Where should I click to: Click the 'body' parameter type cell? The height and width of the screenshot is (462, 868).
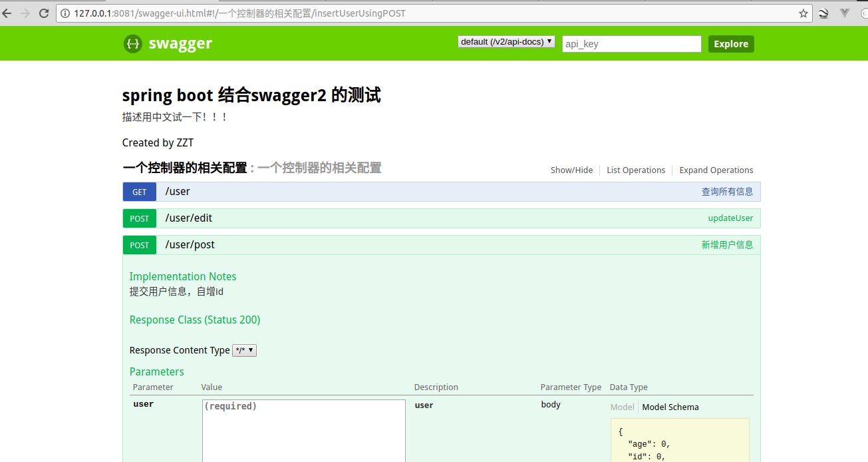click(551, 404)
